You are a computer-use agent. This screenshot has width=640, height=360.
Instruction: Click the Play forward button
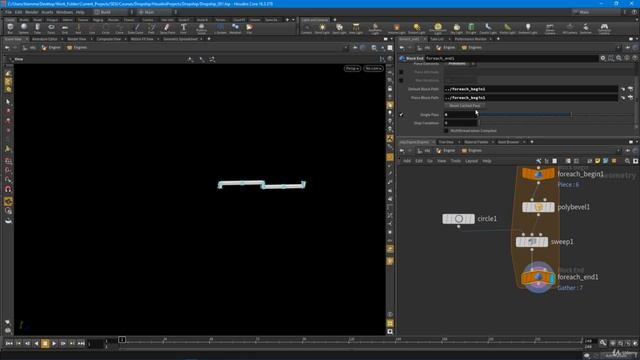coord(54,344)
